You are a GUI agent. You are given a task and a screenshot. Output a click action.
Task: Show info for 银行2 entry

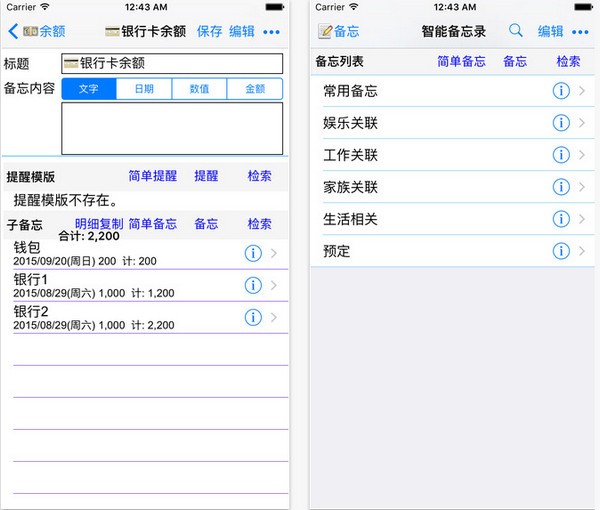pyautogui.click(x=253, y=318)
